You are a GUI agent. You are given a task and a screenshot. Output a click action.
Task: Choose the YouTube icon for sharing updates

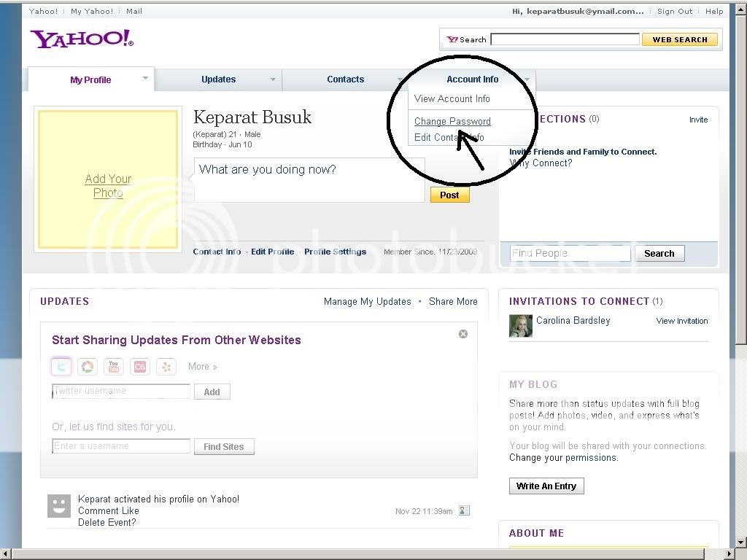[114, 366]
